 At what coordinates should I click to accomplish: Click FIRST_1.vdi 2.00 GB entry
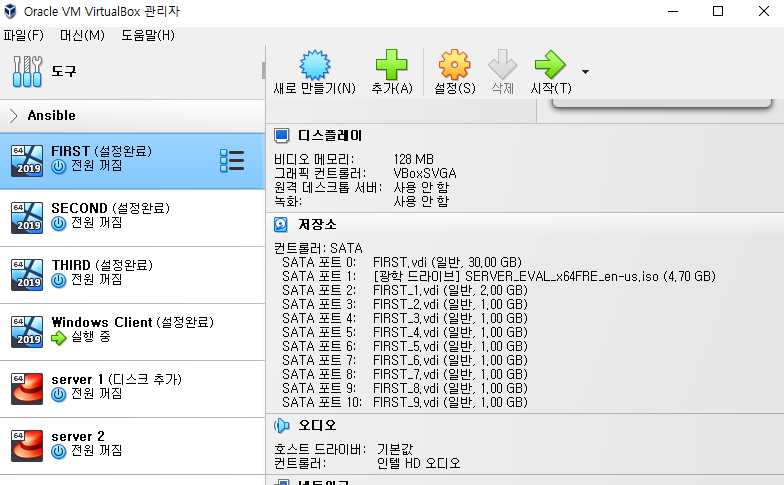450,290
